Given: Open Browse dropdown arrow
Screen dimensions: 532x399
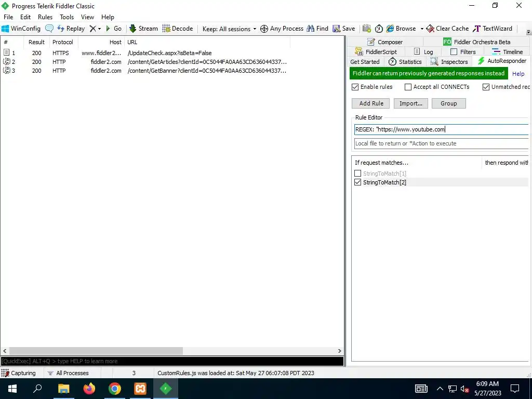Looking at the screenshot, I should [x=422, y=29].
